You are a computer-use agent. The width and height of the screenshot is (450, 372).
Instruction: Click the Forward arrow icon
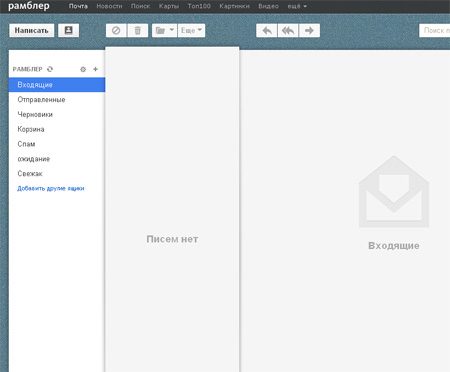click(x=309, y=30)
